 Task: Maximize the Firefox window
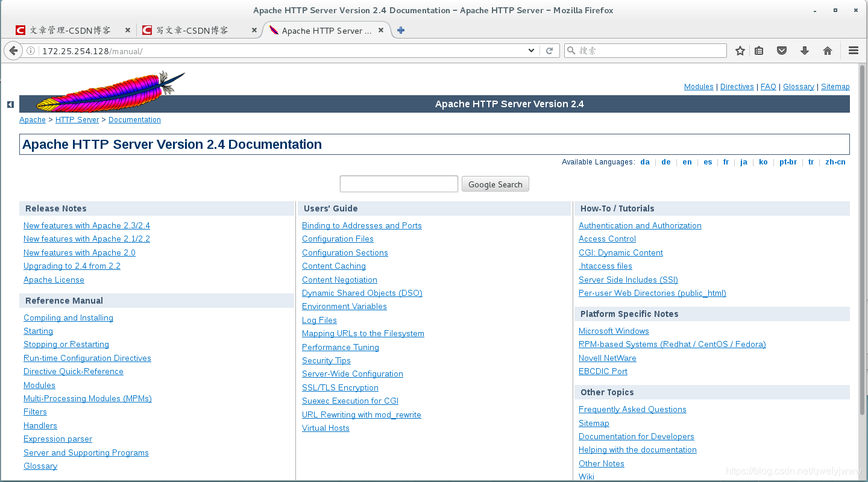pyautogui.click(x=835, y=10)
